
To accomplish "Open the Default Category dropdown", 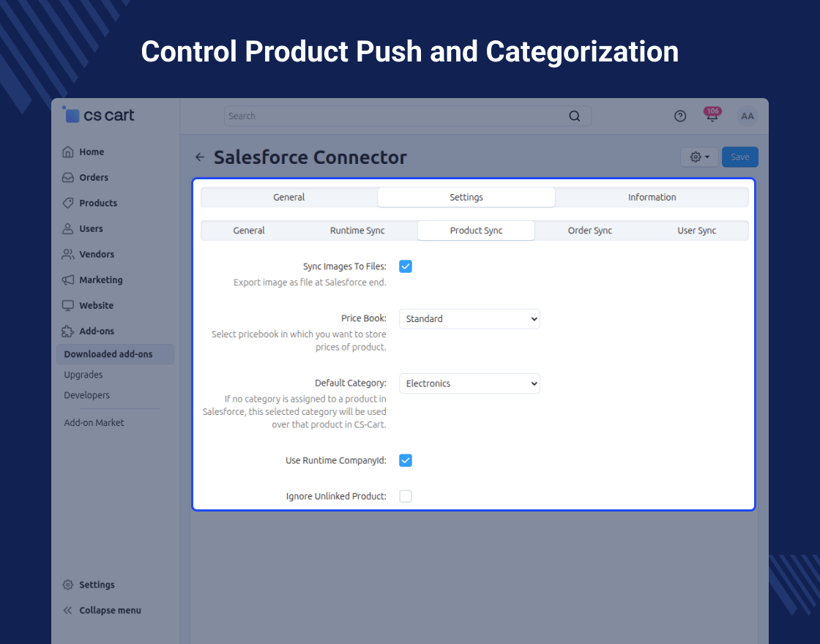I will pyautogui.click(x=469, y=383).
